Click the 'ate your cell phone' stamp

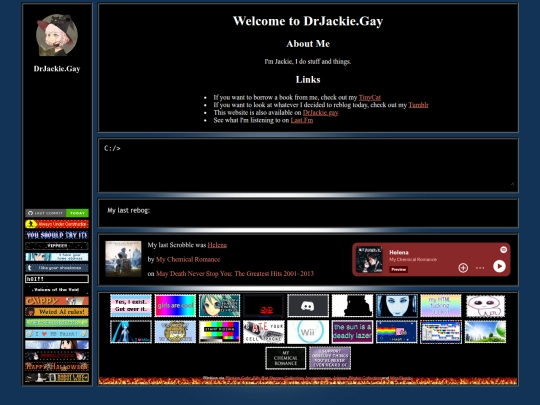pos(264,332)
